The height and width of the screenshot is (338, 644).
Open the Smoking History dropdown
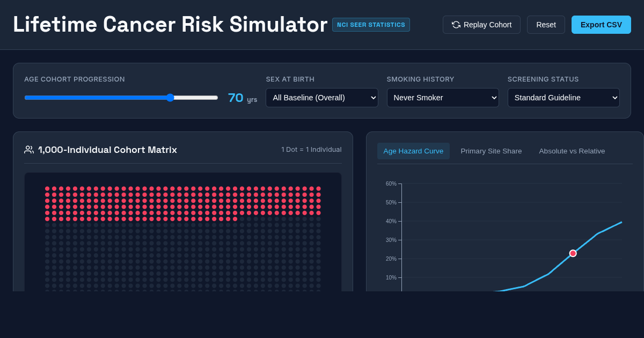[443, 98]
